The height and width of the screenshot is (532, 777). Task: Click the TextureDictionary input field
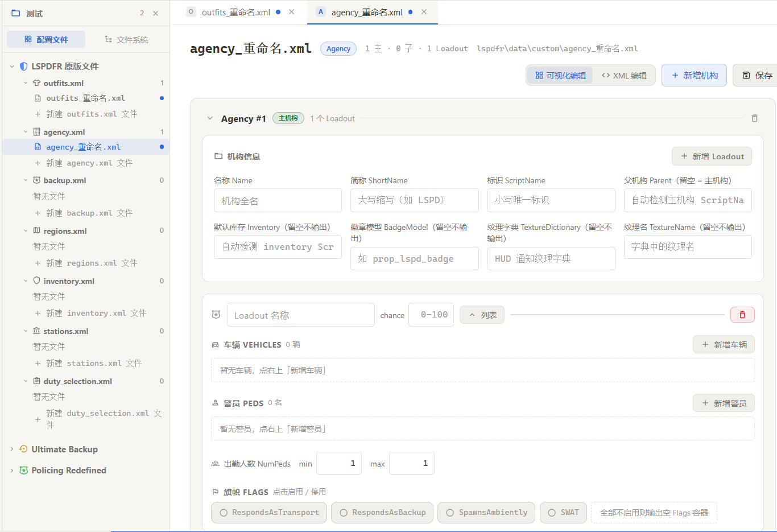click(x=551, y=258)
